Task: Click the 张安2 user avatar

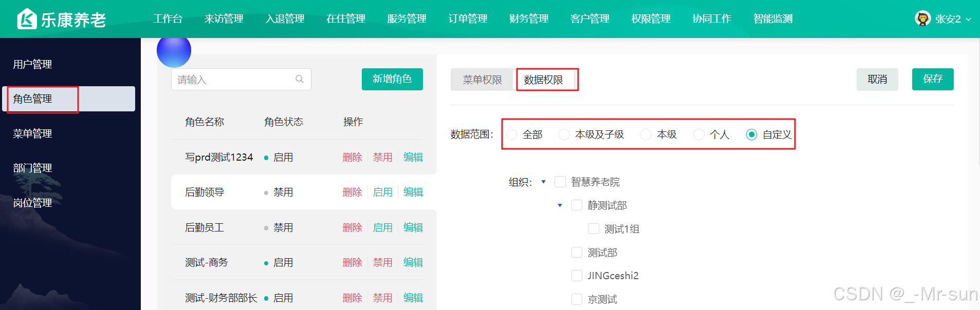Action: pyautogui.click(x=923, y=18)
